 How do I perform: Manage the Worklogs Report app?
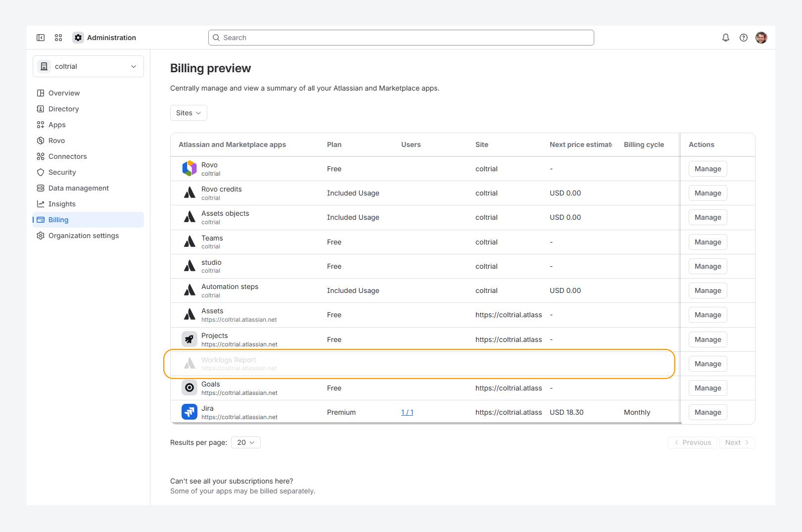(708, 364)
